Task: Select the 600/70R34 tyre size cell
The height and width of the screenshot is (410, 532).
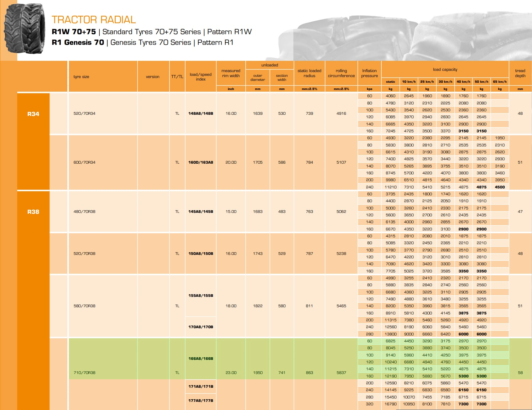Action: (x=85, y=162)
